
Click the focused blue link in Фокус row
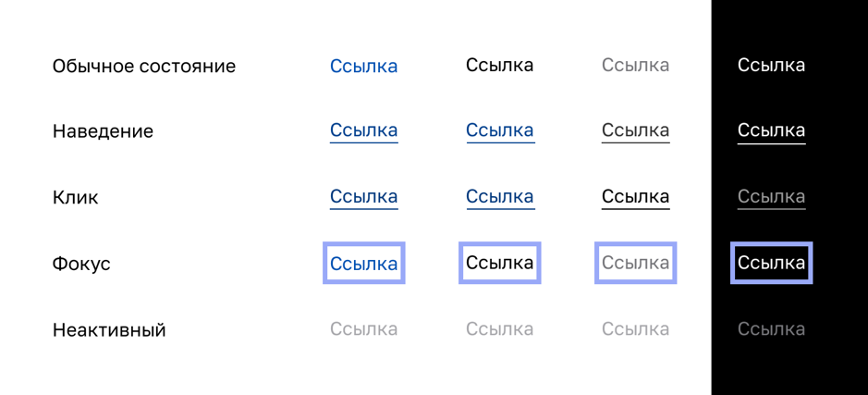[363, 264]
